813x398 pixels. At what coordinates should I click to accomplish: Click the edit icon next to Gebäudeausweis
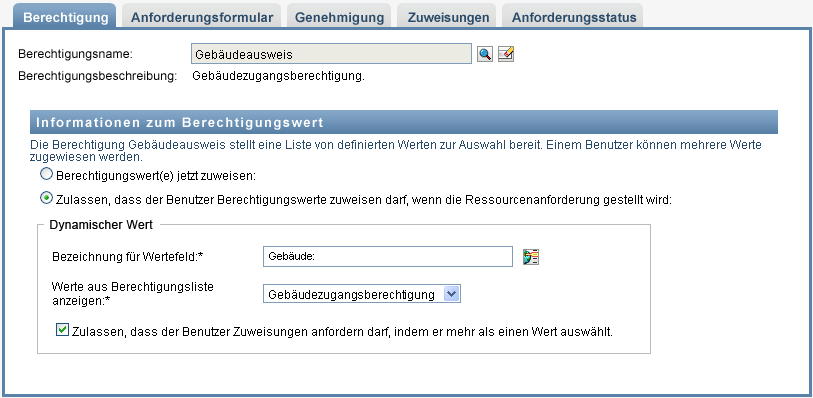coord(506,54)
